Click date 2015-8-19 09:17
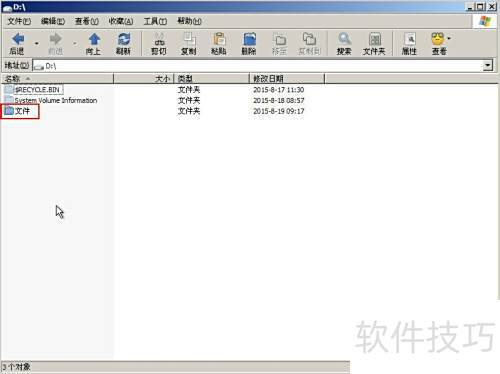Viewport: 500px width, 374px height. click(279, 111)
